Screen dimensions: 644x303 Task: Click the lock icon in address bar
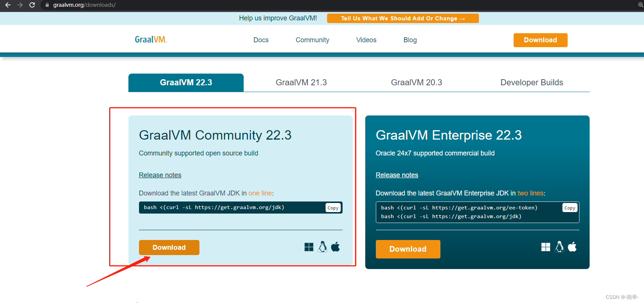[47, 5]
